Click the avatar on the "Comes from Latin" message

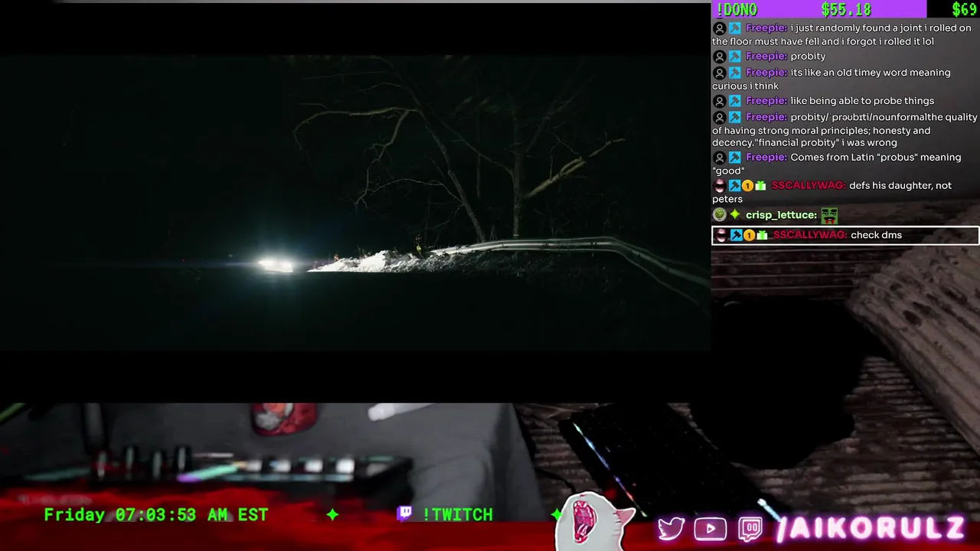719,158
